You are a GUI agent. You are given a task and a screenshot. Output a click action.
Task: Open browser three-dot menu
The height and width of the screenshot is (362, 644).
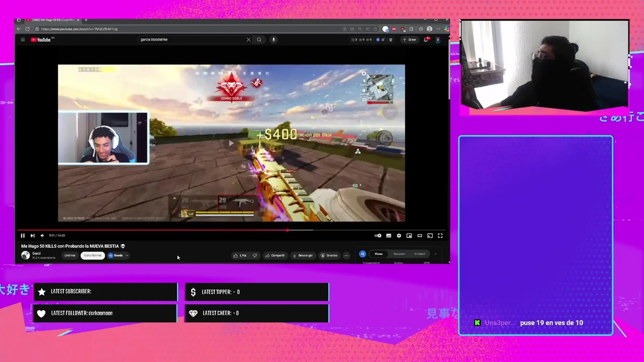coord(438,29)
